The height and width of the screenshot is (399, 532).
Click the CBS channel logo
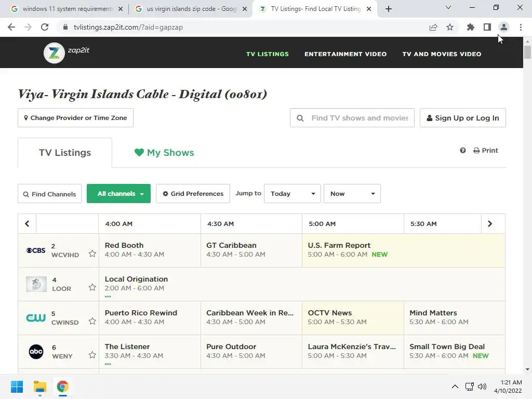pos(36,250)
